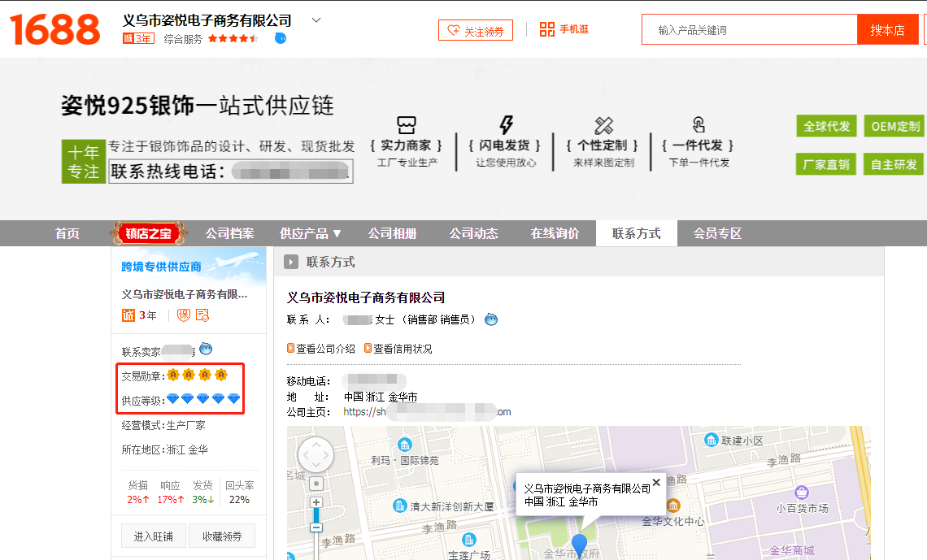
Task: Open the company homepage URL link
Action: (427, 412)
